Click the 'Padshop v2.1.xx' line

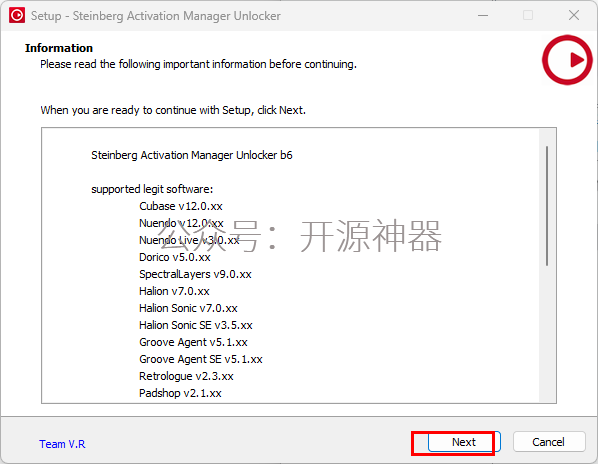coord(180,393)
